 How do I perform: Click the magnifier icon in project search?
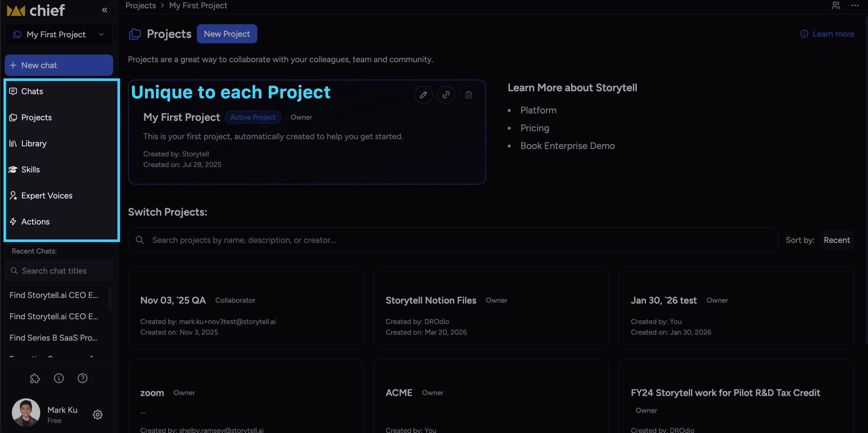[139, 240]
